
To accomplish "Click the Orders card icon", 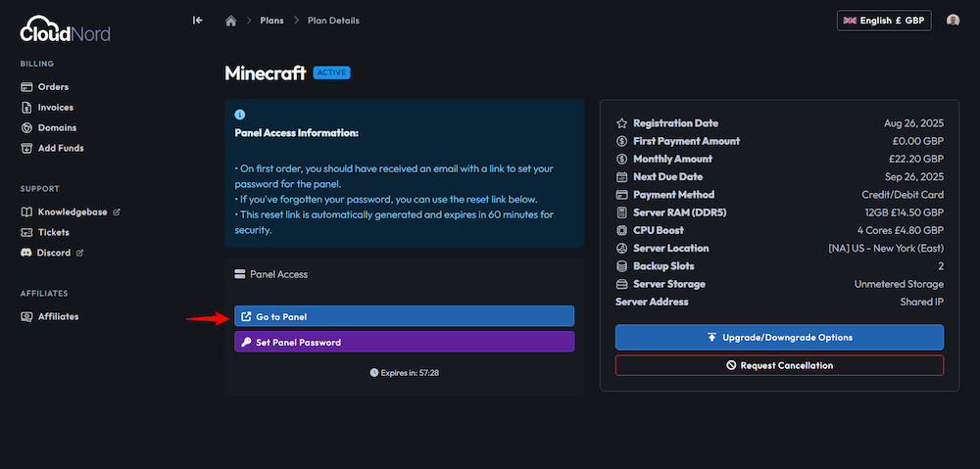I will click(x=26, y=87).
